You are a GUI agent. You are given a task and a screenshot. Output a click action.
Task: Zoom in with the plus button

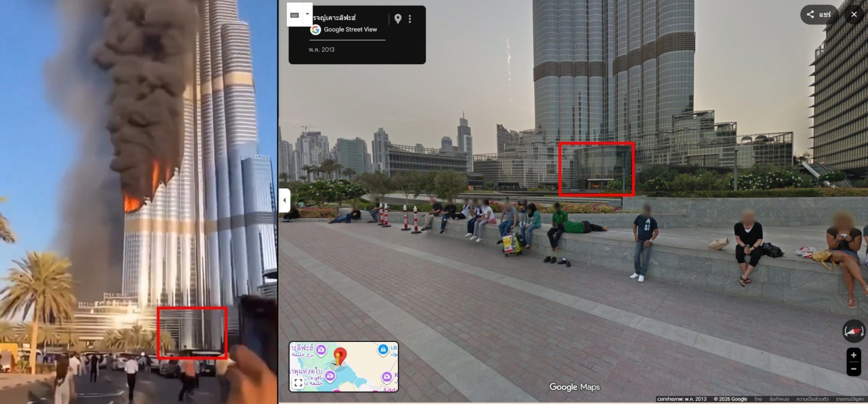coord(853,355)
